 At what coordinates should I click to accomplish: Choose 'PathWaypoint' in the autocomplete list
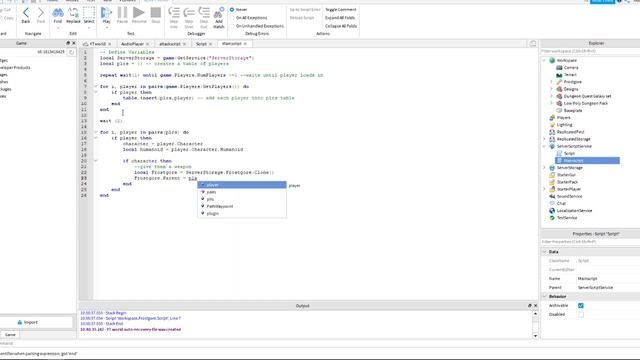242,206
